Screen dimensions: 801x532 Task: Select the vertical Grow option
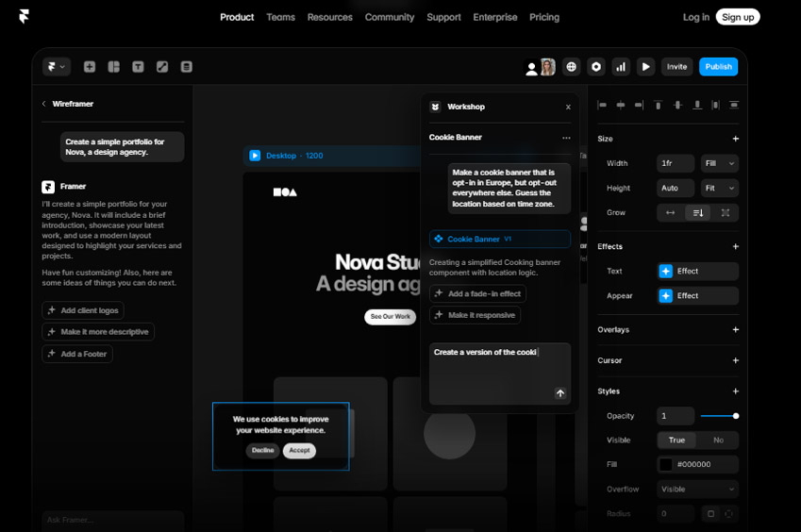pos(698,213)
